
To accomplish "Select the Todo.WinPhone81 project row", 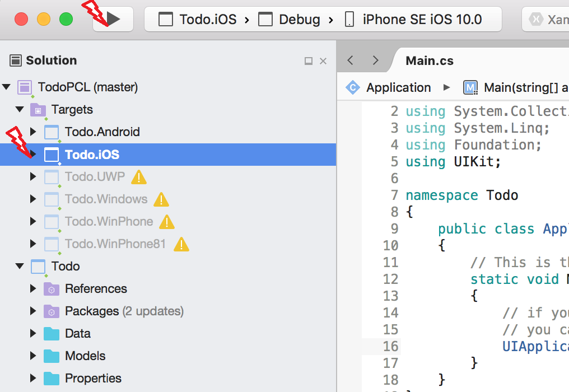I will tap(168, 244).
